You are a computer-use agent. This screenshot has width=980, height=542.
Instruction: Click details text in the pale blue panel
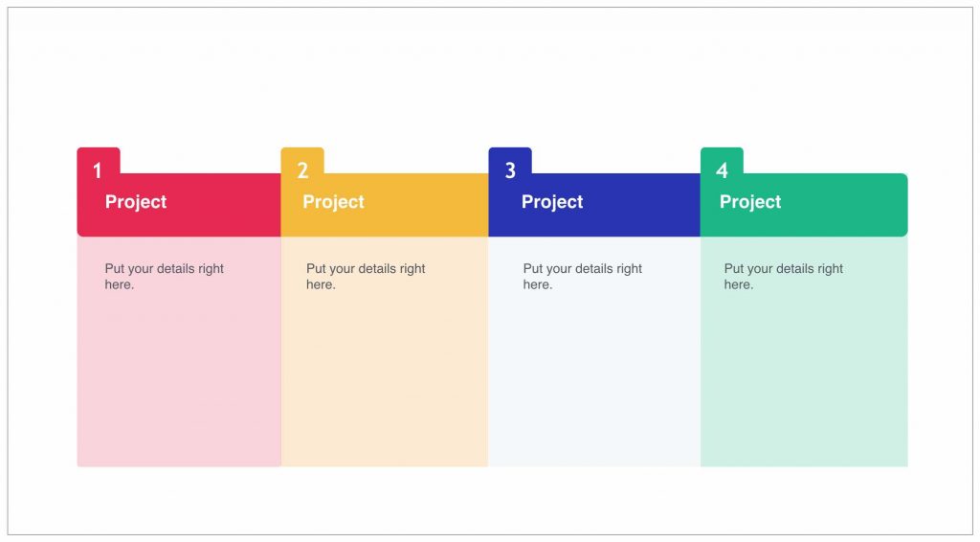pos(583,277)
